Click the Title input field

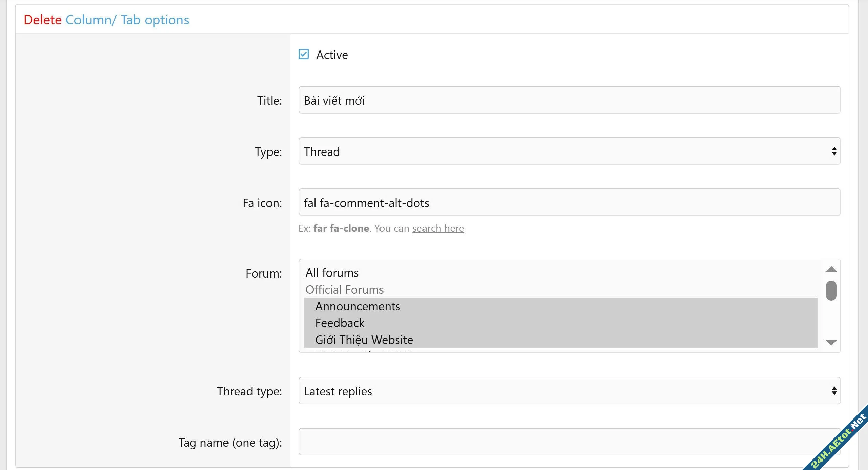569,100
